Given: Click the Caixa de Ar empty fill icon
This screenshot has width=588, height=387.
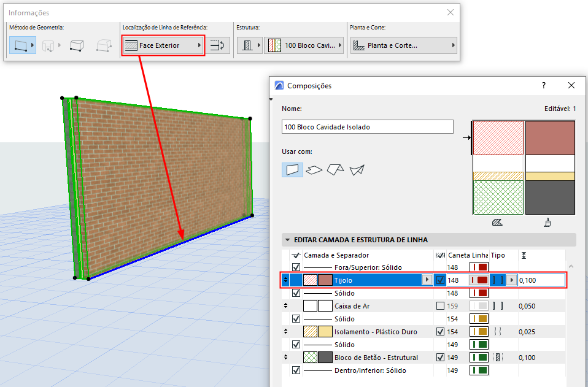Looking at the screenshot, I should 310,306.
